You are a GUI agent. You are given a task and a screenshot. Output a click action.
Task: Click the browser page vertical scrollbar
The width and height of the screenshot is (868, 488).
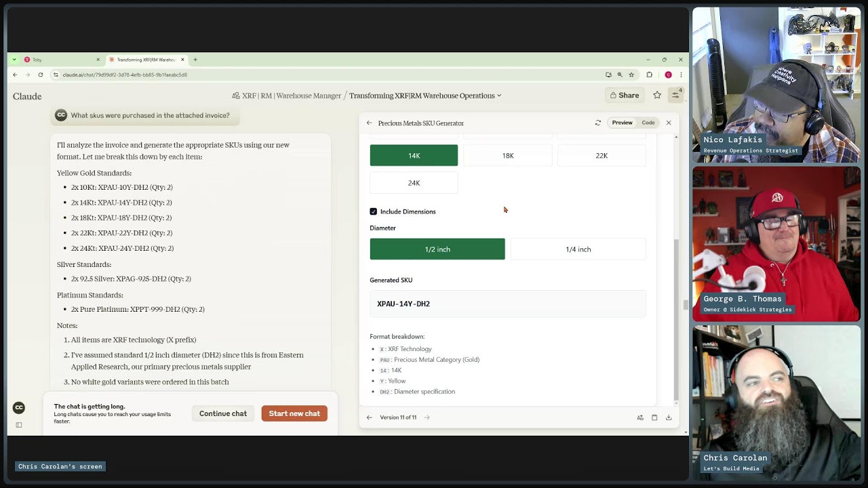click(686, 305)
